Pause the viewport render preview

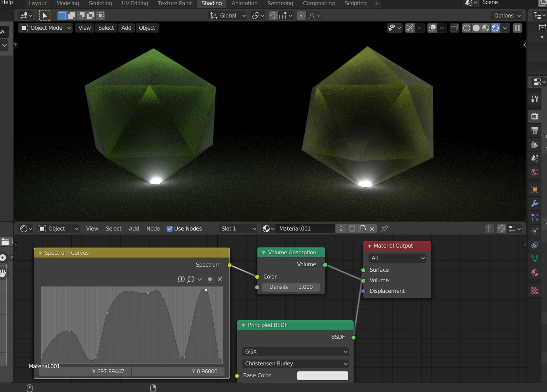point(517,28)
